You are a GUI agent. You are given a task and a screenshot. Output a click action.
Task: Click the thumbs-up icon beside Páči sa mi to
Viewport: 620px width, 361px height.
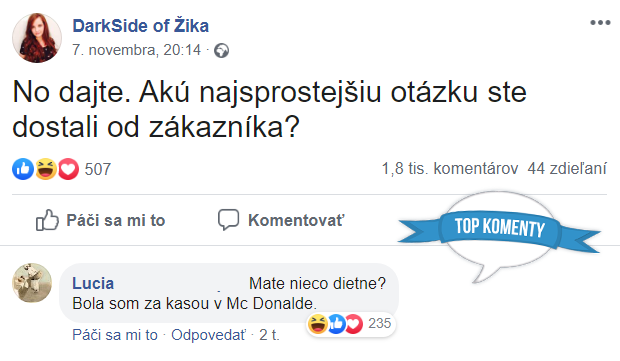[x=47, y=220]
